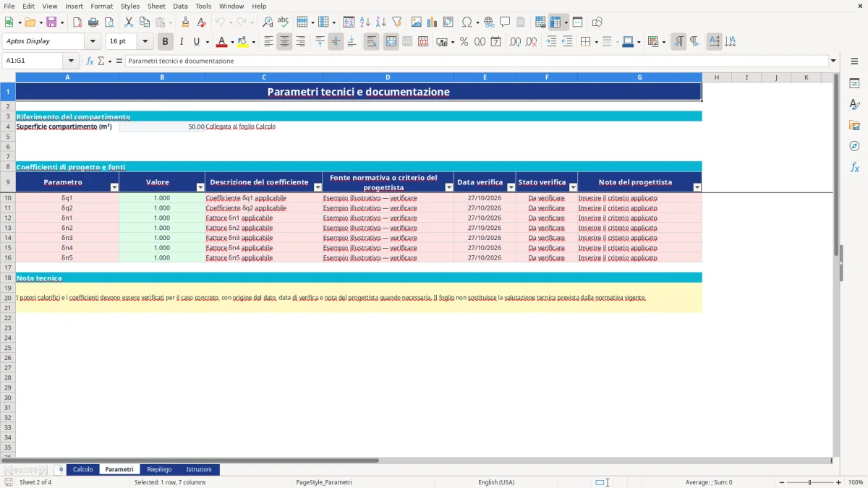Open the Tools menu
868x488 pixels.
tap(203, 6)
